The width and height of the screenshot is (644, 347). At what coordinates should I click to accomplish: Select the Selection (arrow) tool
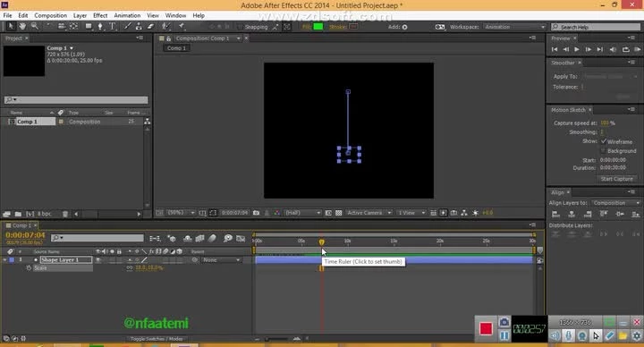click(x=11, y=26)
